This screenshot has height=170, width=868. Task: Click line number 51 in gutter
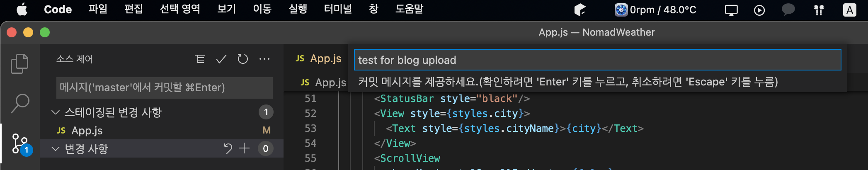click(310, 99)
